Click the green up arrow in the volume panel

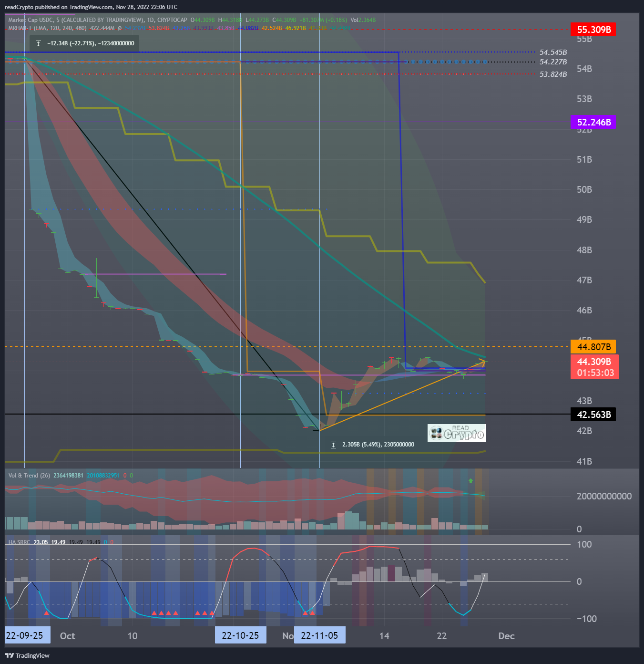[x=471, y=480]
